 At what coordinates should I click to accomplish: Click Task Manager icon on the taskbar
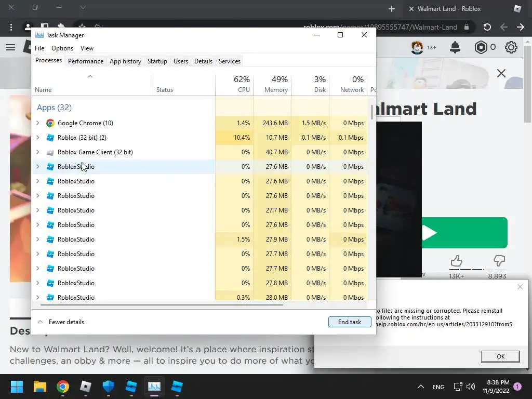(154, 386)
